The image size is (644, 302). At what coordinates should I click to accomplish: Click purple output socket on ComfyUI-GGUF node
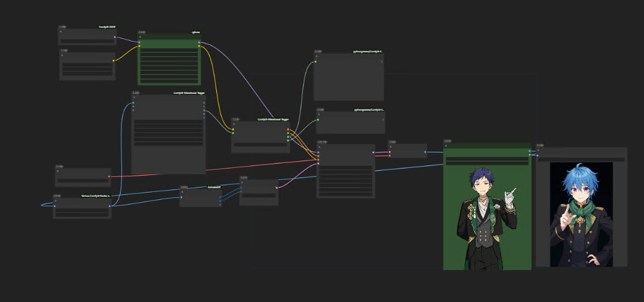[114, 37]
